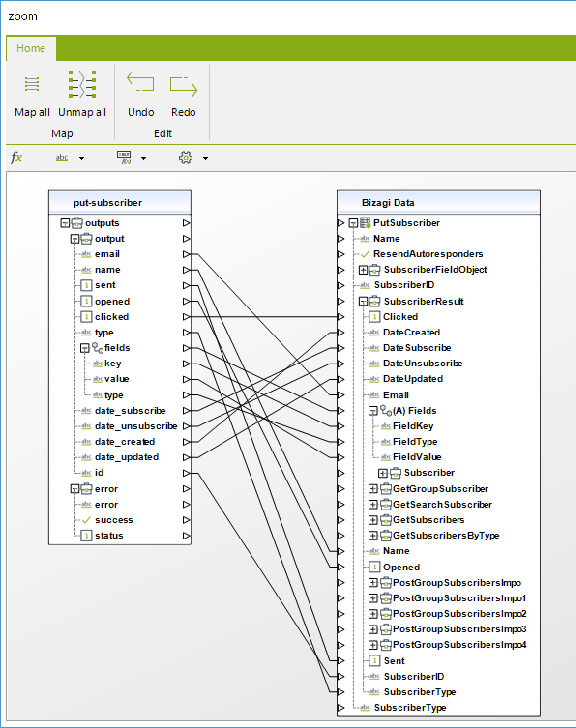Select the id field in put-subscriber

tap(99, 473)
